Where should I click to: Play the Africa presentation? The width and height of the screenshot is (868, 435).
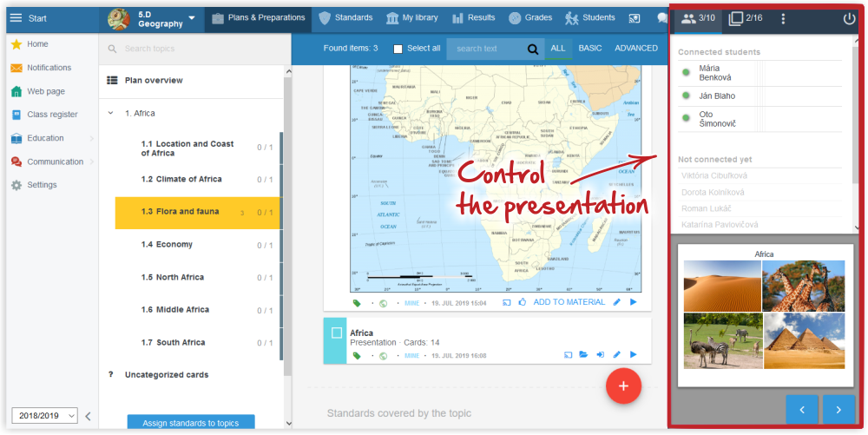pos(634,355)
